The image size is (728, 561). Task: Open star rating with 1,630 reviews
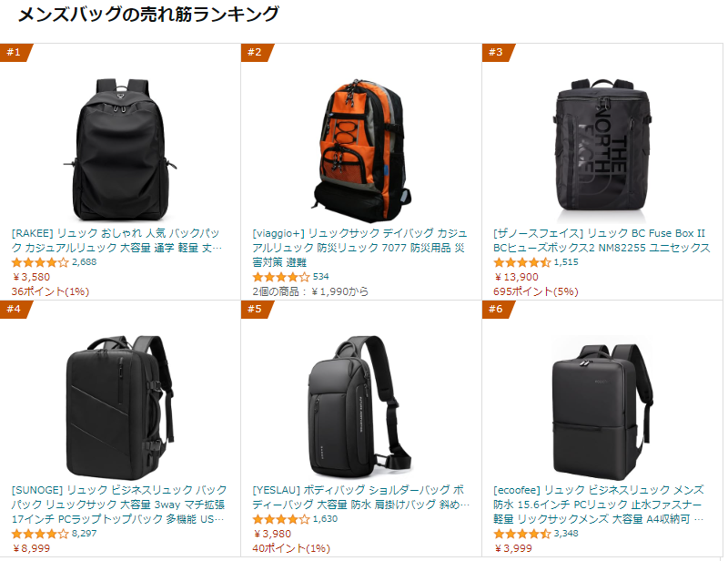tap(281, 519)
